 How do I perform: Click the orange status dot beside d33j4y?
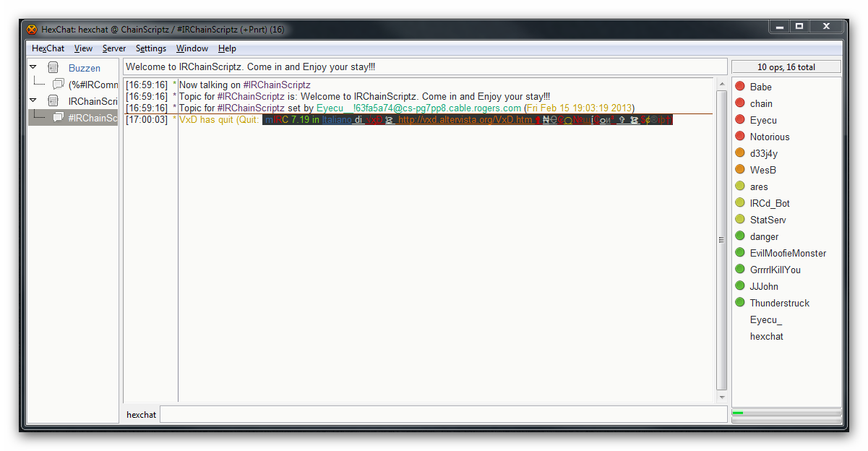coord(739,153)
